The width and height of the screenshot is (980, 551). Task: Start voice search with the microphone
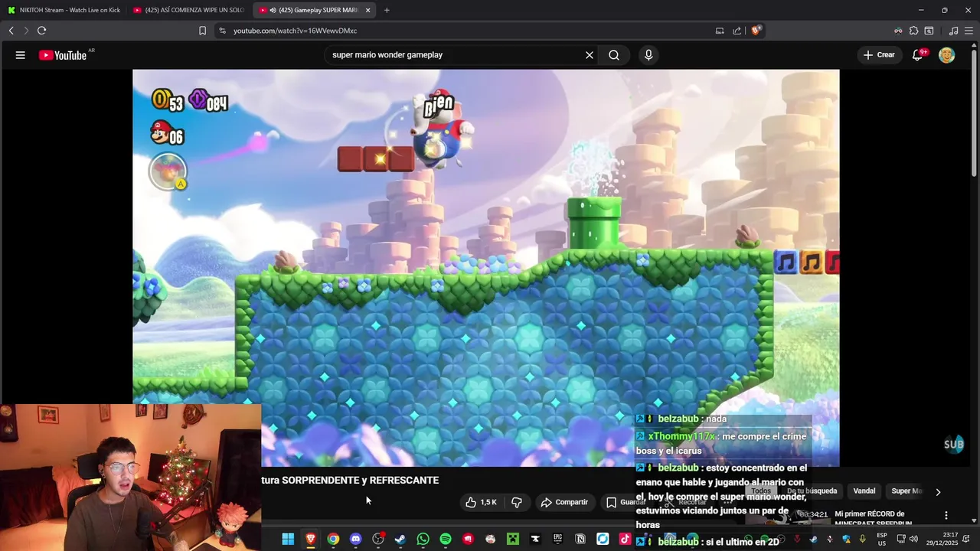(x=648, y=55)
